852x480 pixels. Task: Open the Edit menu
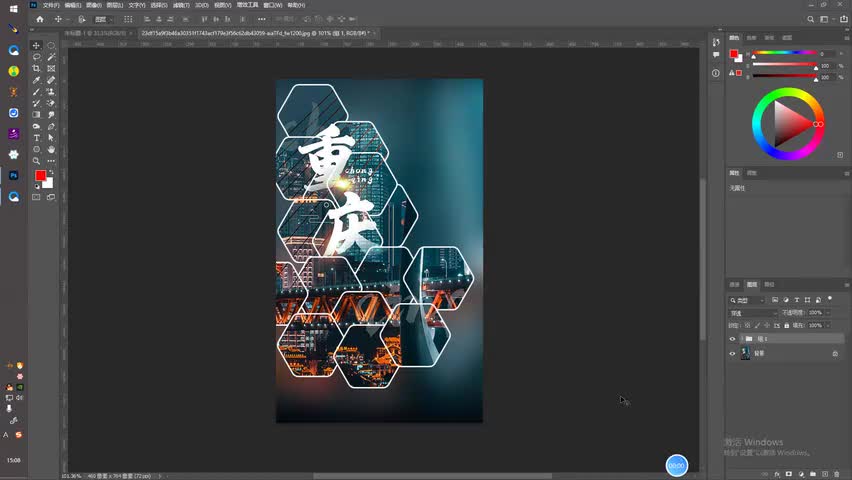[72, 5]
